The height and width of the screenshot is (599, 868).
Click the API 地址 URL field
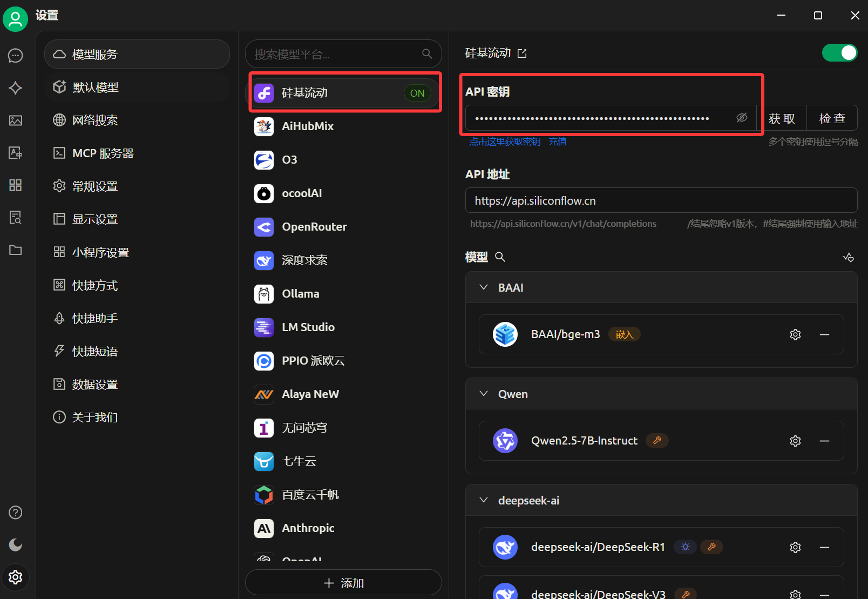pyautogui.click(x=661, y=200)
